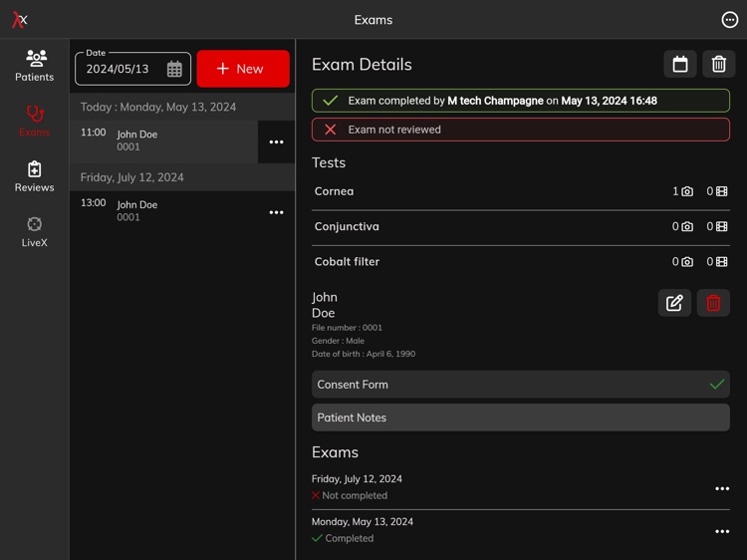Click the reschedule calendar button in Exam Details
This screenshot has height=560, width=747.
click(x=680, y=64)
